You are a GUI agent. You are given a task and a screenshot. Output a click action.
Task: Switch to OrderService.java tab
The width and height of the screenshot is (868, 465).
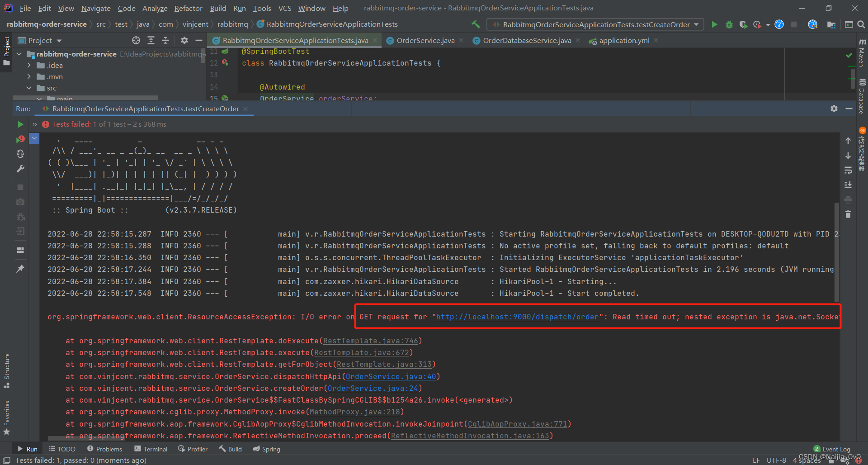(x=425, y=41)
